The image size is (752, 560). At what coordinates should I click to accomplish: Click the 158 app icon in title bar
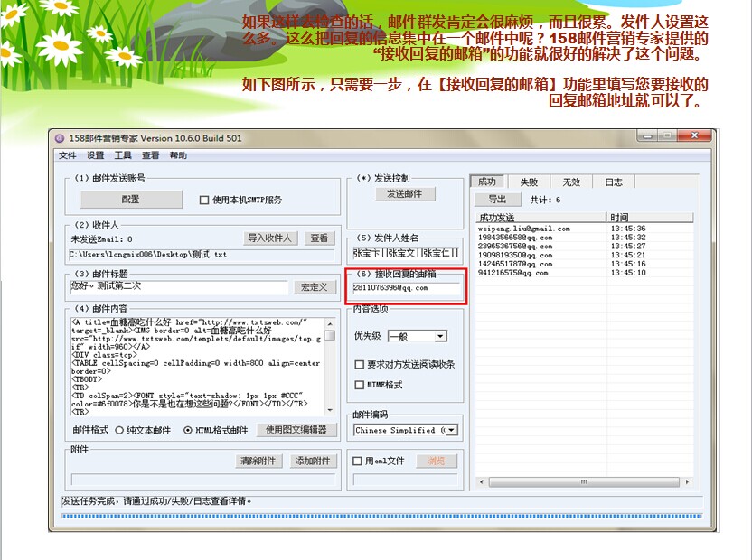[x=60, y=138]
